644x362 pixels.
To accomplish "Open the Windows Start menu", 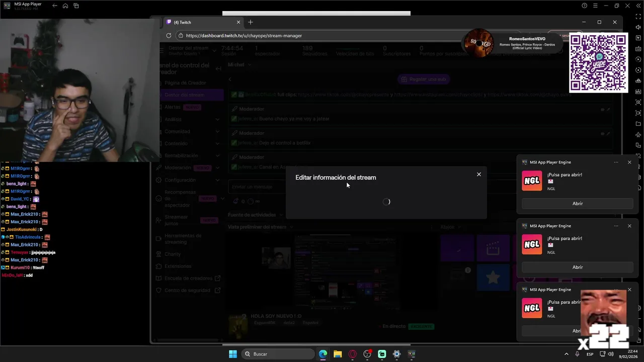I will [x=233, y=354].
